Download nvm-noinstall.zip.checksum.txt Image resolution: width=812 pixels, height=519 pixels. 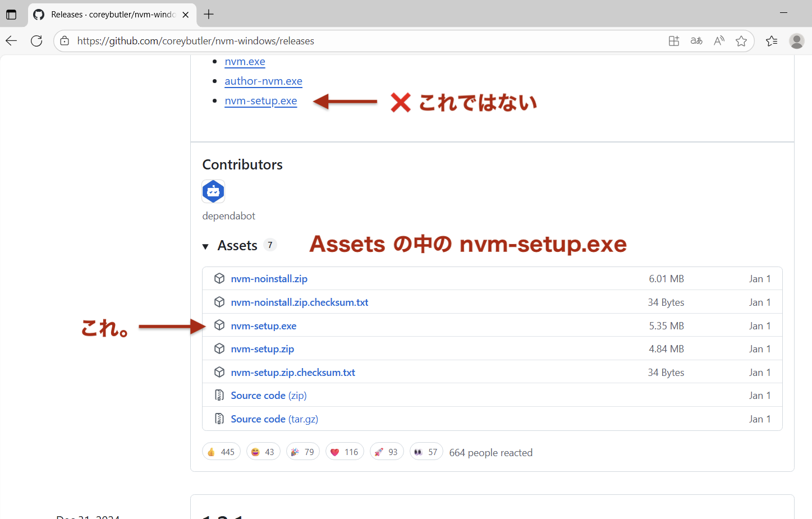299,302
